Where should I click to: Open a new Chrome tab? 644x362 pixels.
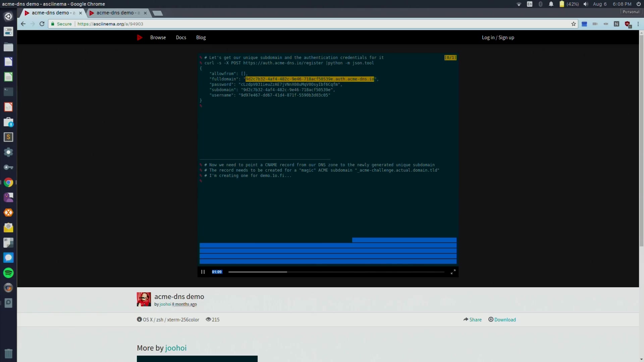(x=157, y=13)
